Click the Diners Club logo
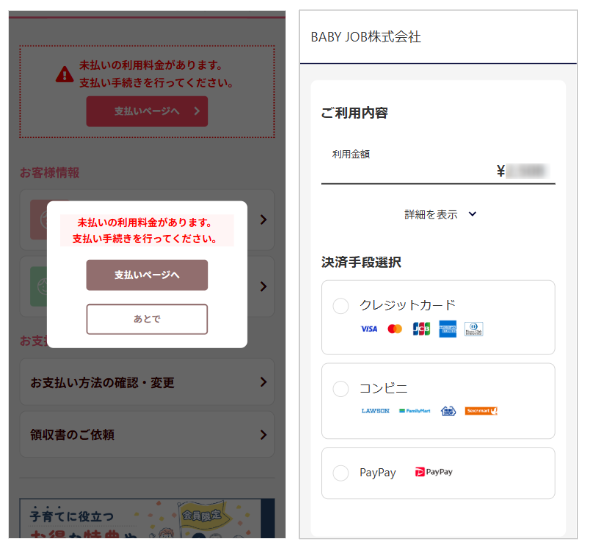The width and height of the screenshot is (589, 551). click(x=474, y=329)
